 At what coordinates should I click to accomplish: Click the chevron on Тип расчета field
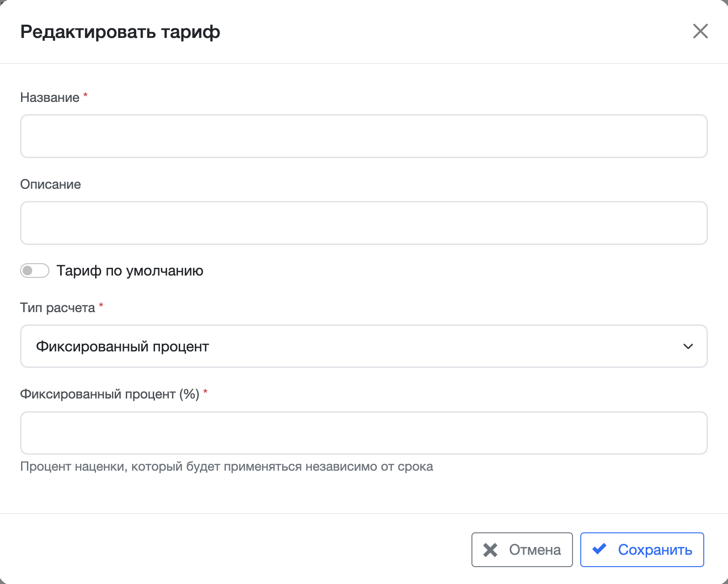click(688, 346)
